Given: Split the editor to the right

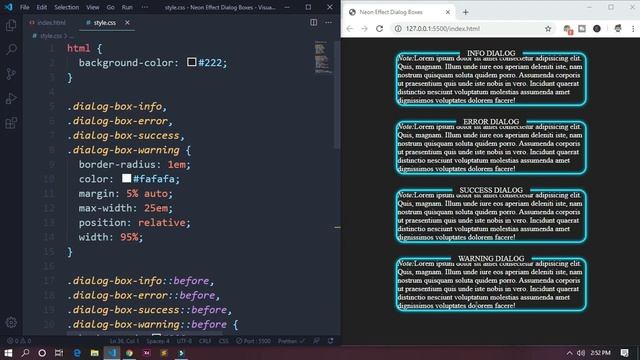Looking at the screenshot, I should (x=313, y=22).
